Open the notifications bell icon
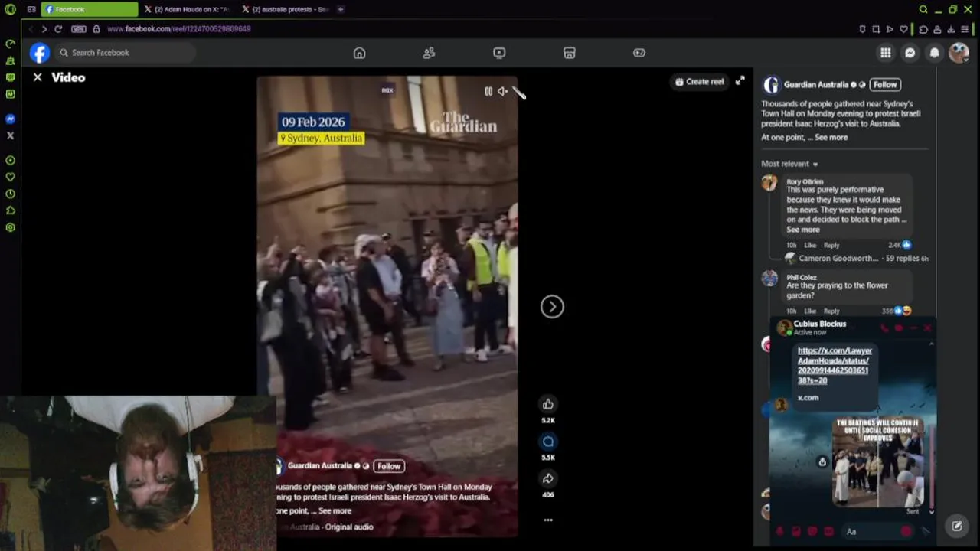 [x=934, y=53]
